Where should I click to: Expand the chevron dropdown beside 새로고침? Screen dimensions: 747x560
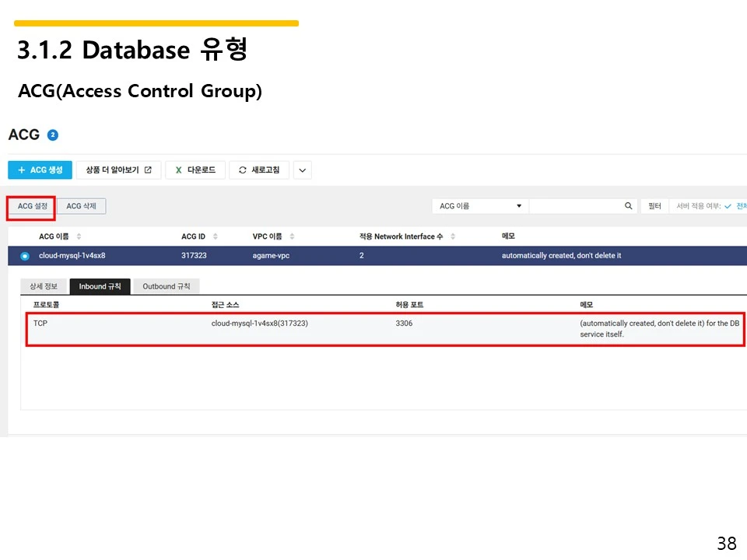tap(303, 170)
